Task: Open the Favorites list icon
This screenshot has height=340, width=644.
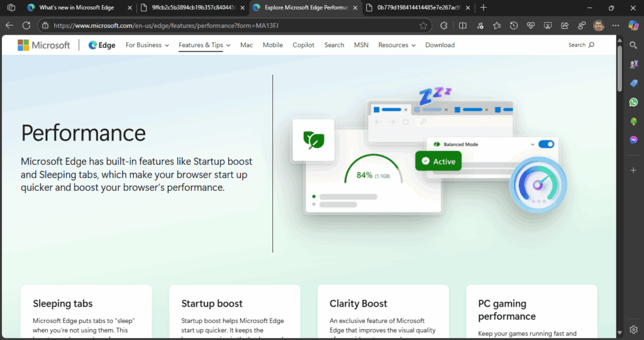Action: click(x=497, y=25)
